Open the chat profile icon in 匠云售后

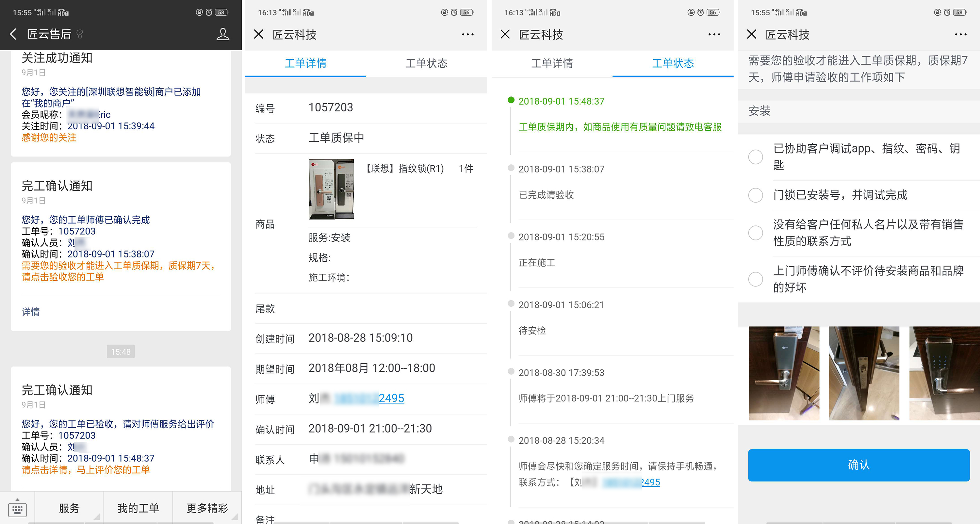pyautogui.click(x=223, y=34)
